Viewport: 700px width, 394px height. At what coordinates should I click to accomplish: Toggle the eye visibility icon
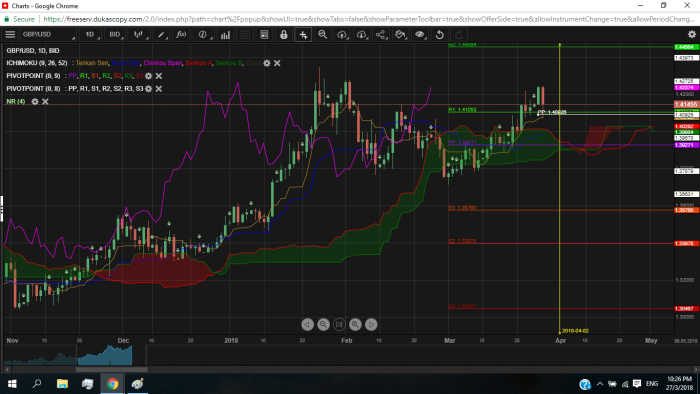[x=420, y=34]
